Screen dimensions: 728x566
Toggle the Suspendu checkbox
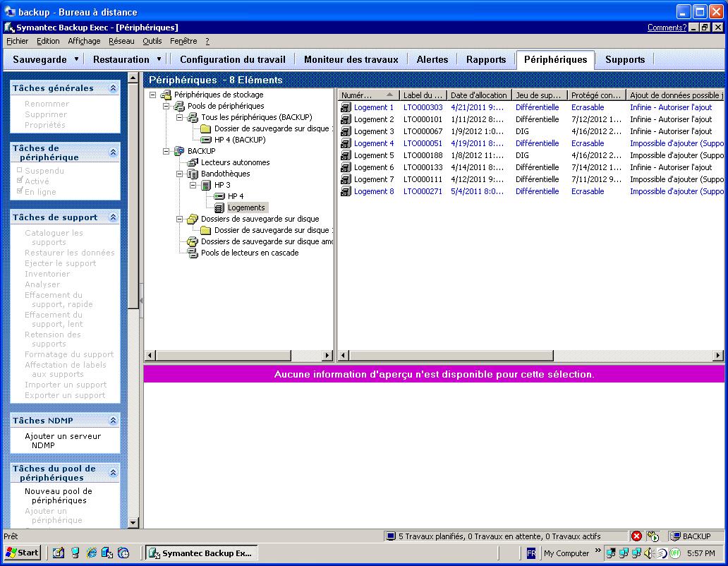click(x=20, y=170)
